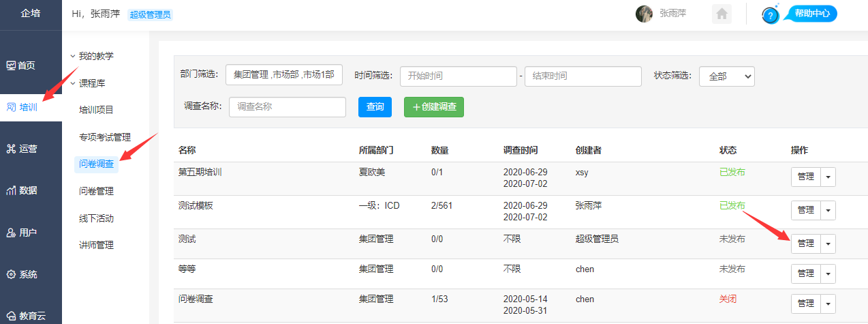Click the 夏欧美 department cell

[372, 172]
